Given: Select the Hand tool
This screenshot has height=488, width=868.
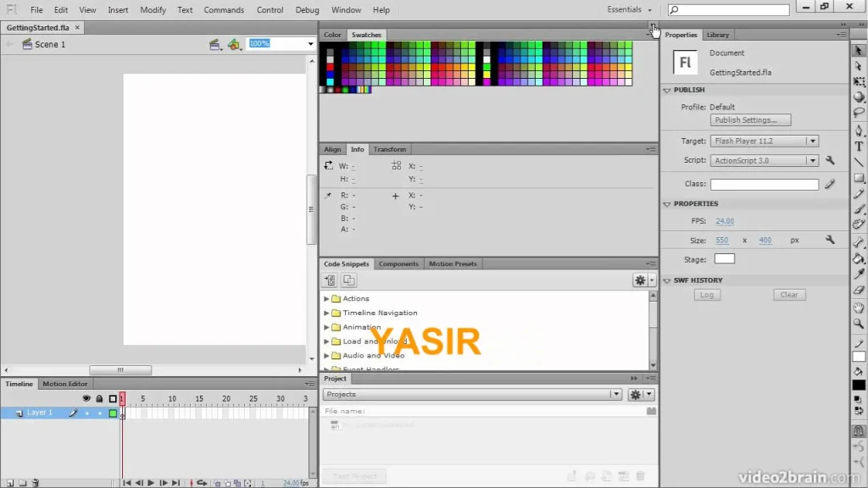Looking at the screenshot, I should [859, 308].
